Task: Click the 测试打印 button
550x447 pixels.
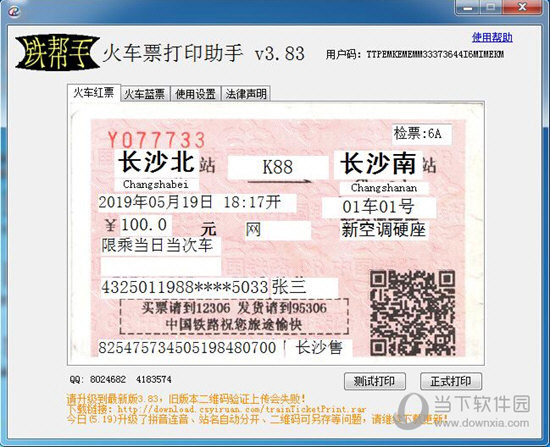Action: [375, 381]
